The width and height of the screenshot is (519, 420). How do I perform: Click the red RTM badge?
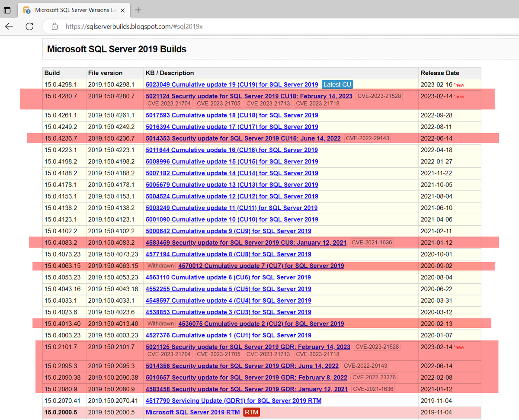252,412
